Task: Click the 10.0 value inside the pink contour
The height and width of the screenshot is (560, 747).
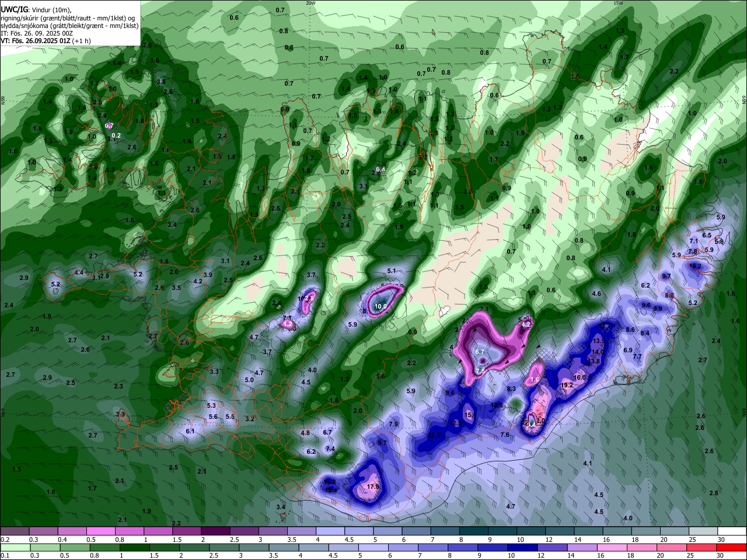Action: click(381, 306)
